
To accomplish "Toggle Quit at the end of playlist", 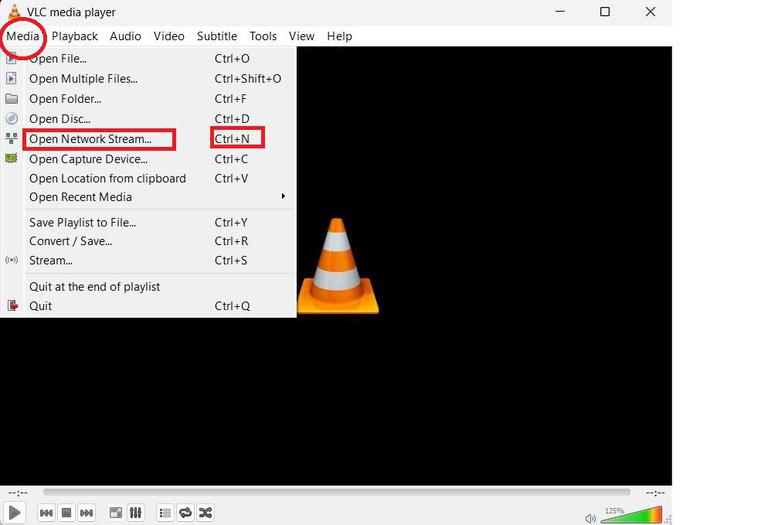I will (x=148, y=287).
